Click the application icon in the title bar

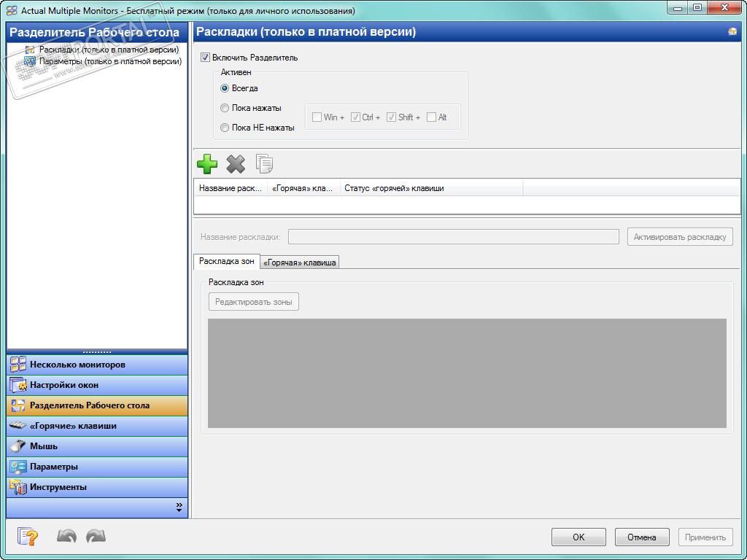[x=12, y=10]
